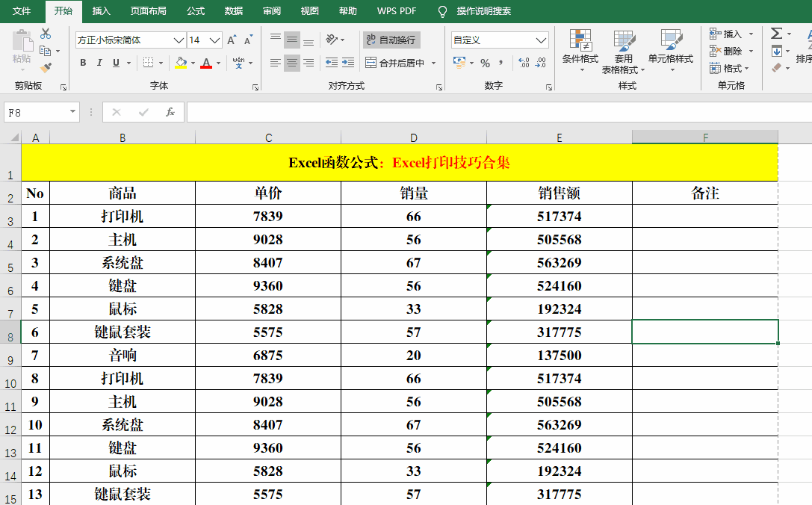This screenshot has width=812, height=505.
Task: Click the 格式 format cells button
Action: point(725,68)
